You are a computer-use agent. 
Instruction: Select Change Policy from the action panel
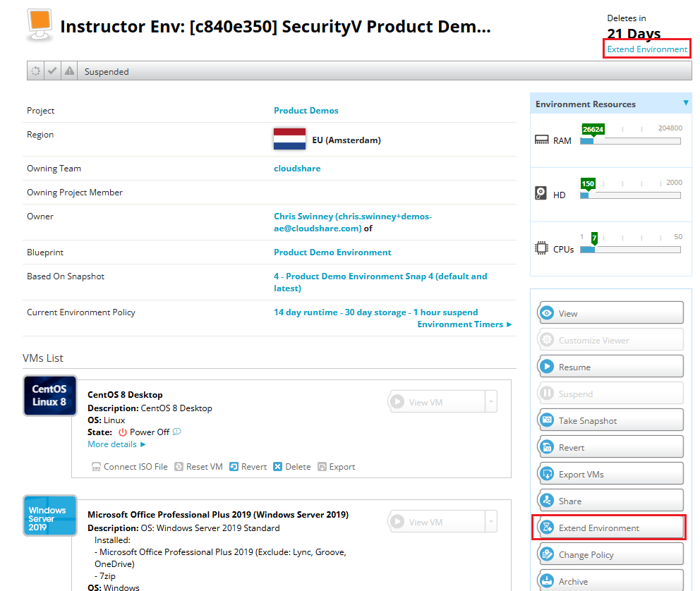tap(610, 554)
